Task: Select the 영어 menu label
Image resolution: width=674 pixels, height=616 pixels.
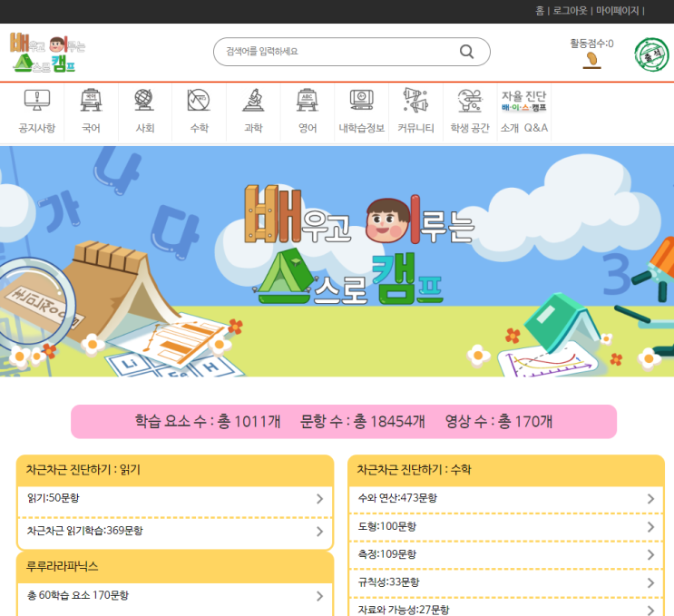Action: pos(308,128)
